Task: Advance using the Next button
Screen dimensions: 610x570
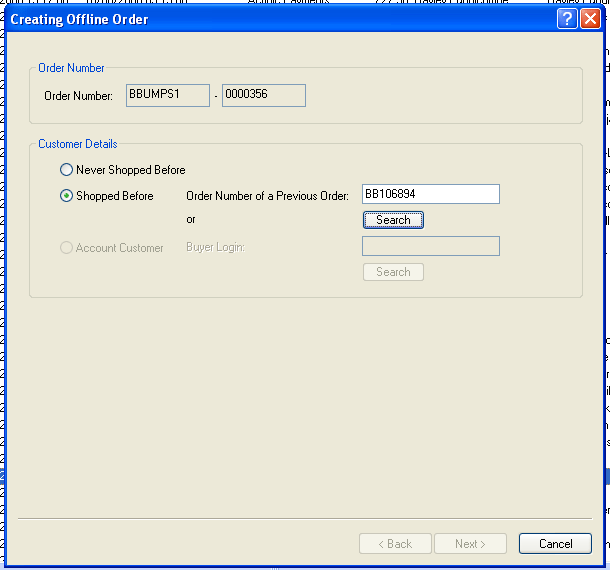Action: [x=470, y=544]
